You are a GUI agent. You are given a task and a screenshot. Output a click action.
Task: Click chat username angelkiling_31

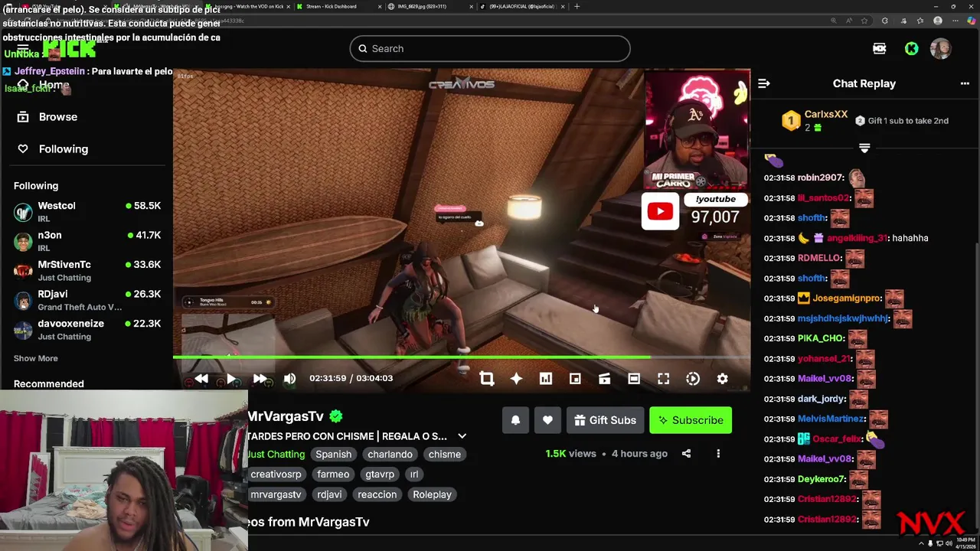click(x=857, y=238)
